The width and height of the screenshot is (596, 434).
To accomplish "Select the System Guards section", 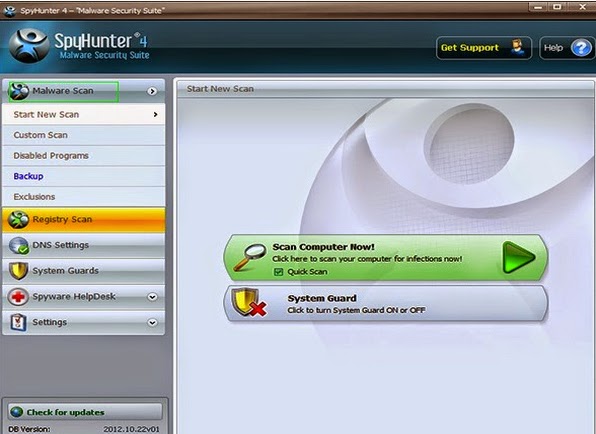I will [84, 271].
